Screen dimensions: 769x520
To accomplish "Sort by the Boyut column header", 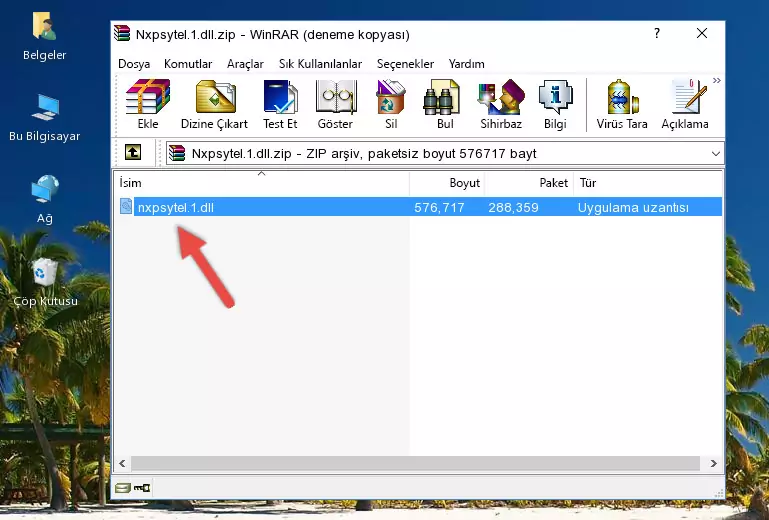I will 447,183.
